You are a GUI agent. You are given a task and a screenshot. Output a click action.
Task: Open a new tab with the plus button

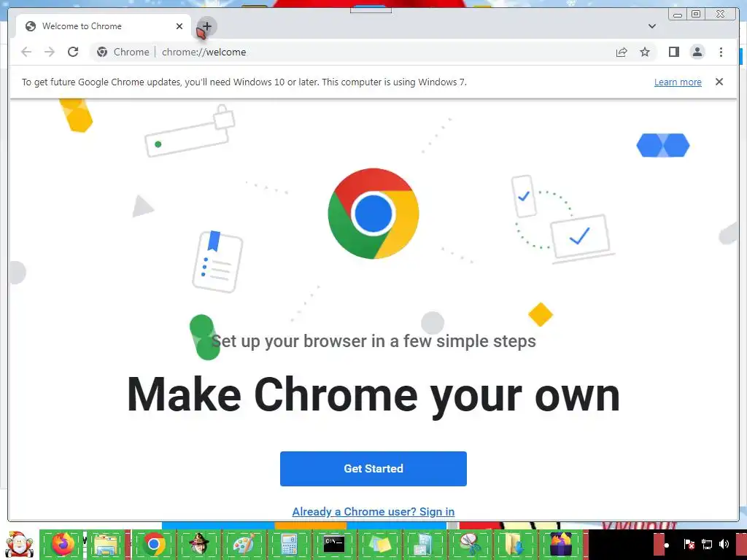coord(206,26)
